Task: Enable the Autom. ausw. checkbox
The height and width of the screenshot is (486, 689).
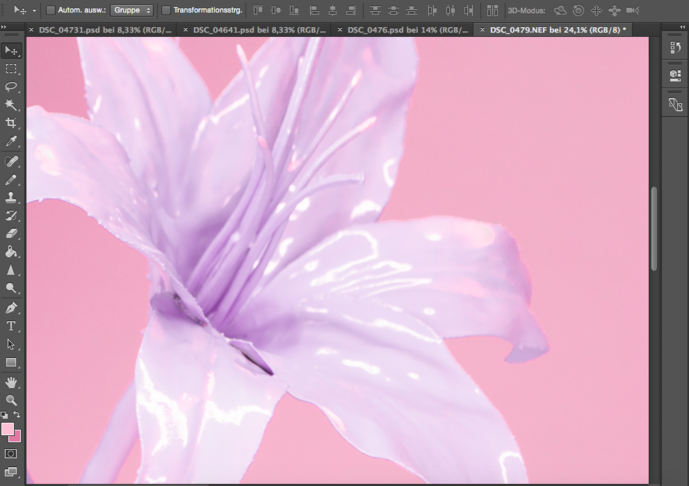Action: [51, 10]
